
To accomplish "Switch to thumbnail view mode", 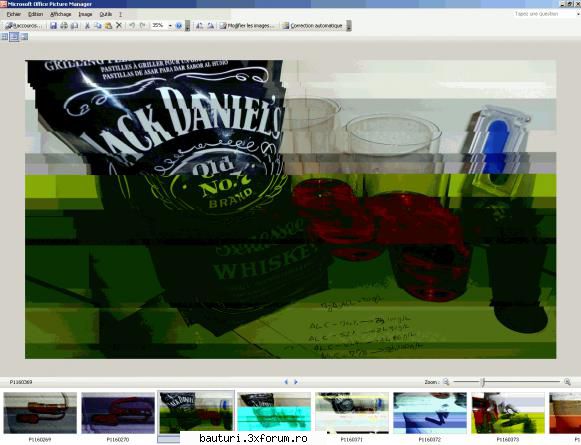I will point(4,36).
